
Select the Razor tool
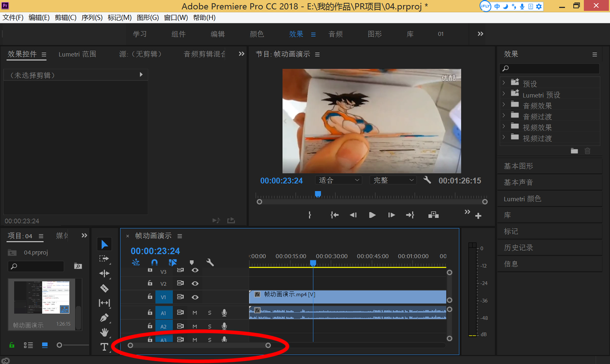coord(104,288)
